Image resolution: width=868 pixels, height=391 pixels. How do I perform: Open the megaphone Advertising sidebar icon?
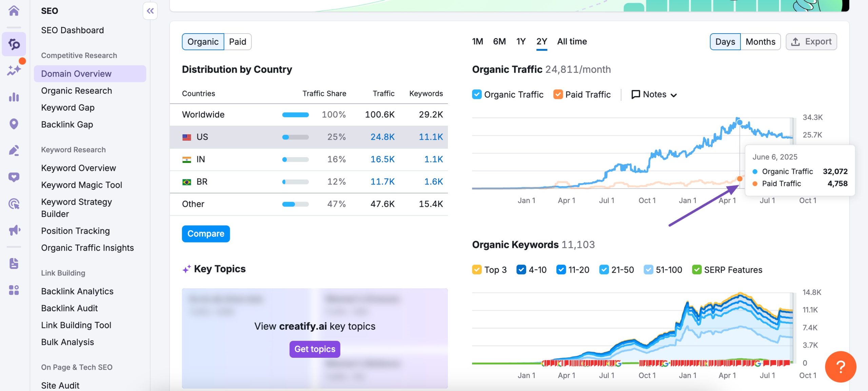[x=14, y=230]
